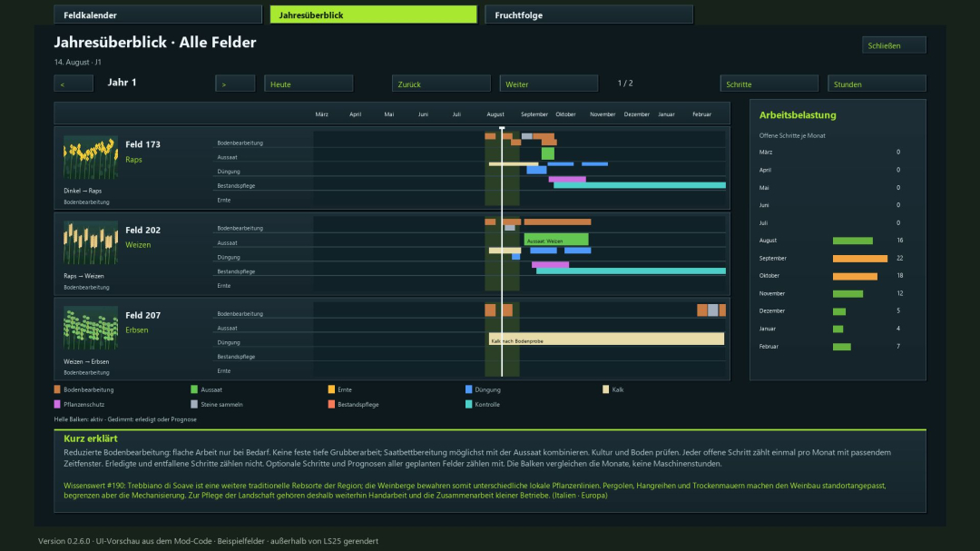Click the teal Kontrolle bar in Feld 173
Image resolution: width=980 pixels, height=551 pixels.
pos(640,185)
